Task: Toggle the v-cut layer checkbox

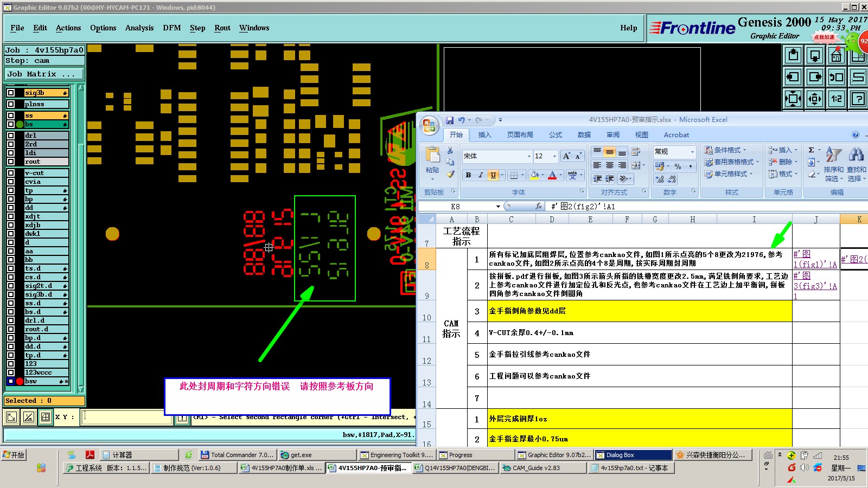Action: [x=11, y=173]
